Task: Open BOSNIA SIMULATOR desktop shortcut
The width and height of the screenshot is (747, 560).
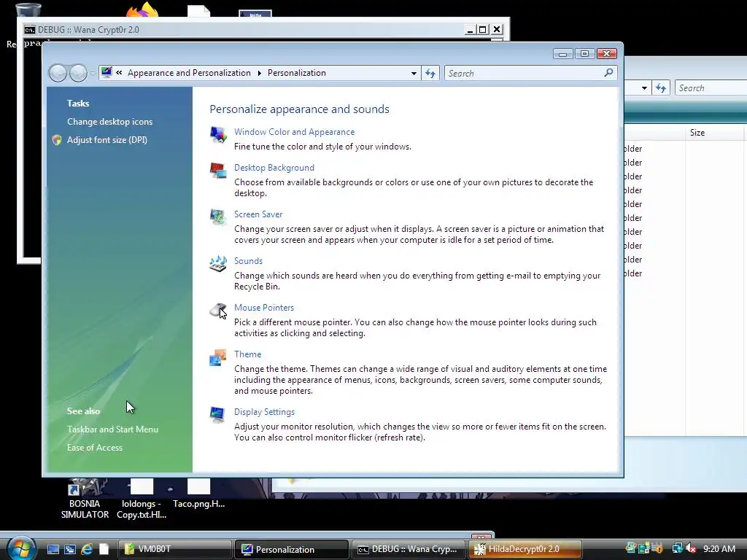Action: (x=85, y=499)
